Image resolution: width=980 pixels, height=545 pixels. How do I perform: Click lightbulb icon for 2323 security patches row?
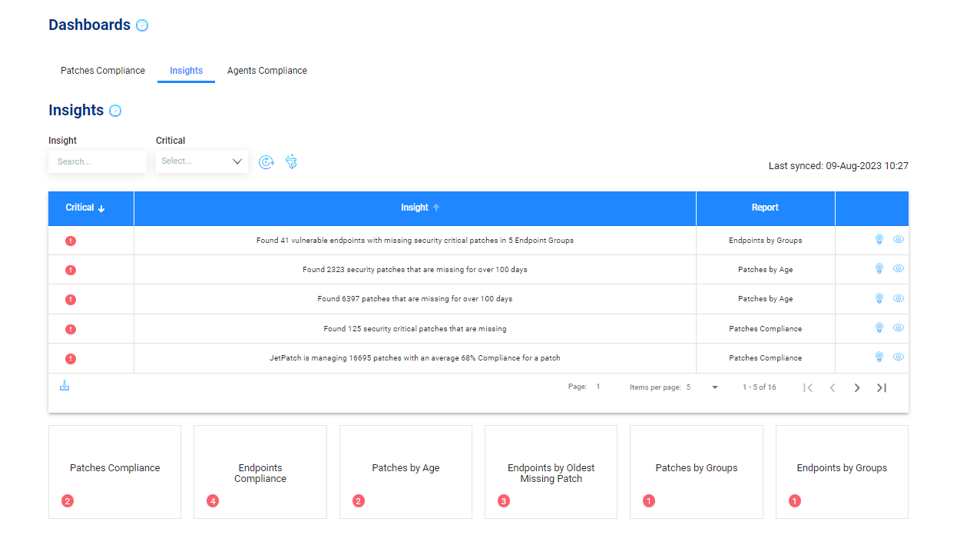tap(879, 269)
